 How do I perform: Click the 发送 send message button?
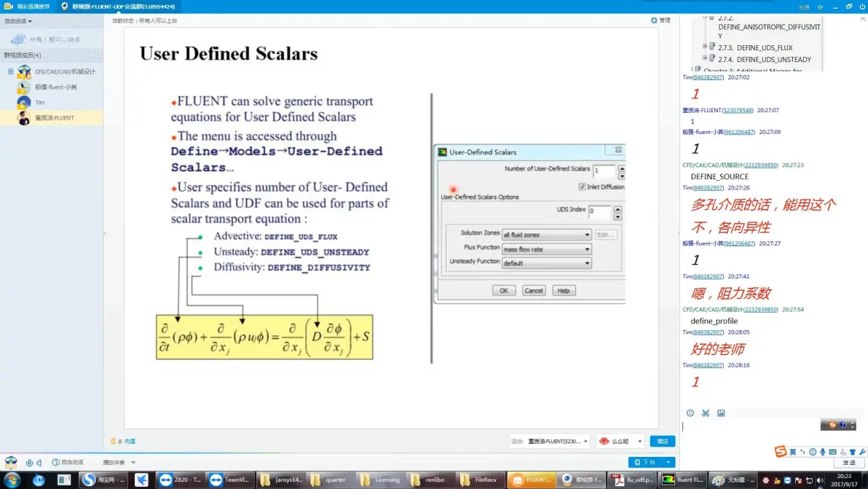(x=849, y=463)
